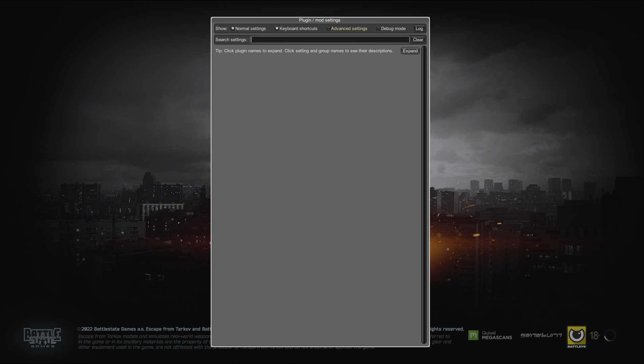644x364 pixels.
Task: Click the Battlestate Games logo
Action: coord(42,337)
